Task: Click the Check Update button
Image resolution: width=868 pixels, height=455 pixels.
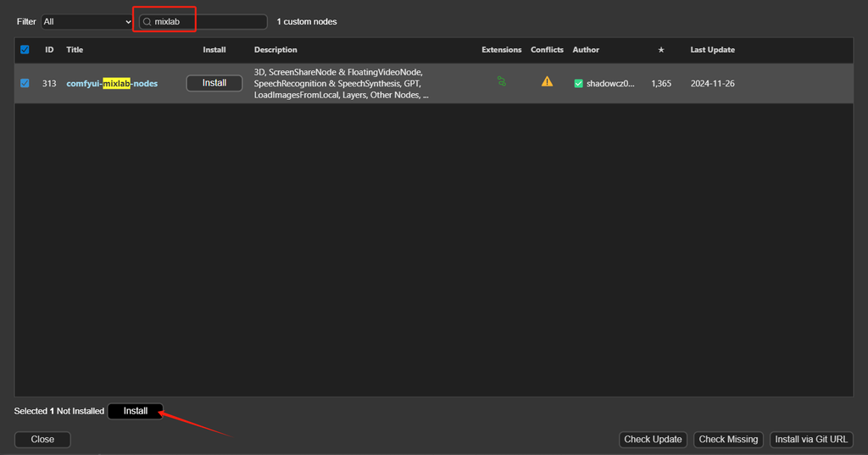Action: click(653, 439)
